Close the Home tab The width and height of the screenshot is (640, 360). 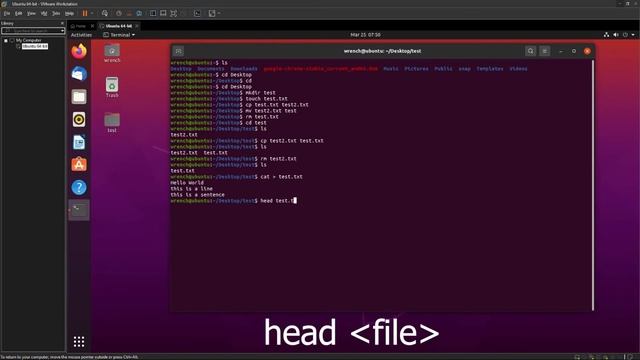coord(92,26)
